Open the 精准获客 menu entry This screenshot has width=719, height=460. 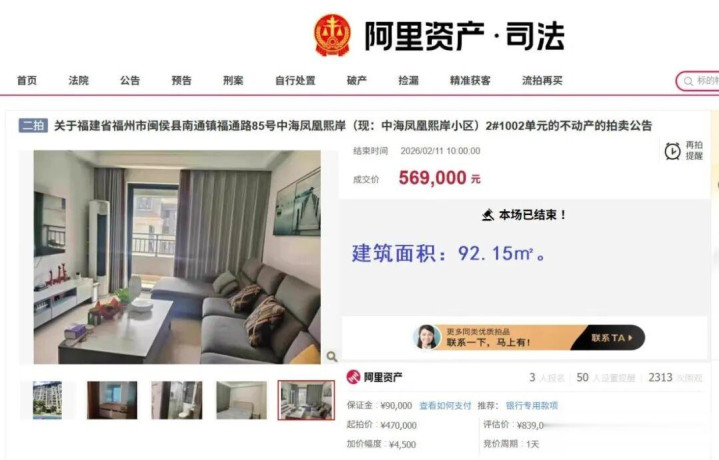coord(470,81)
